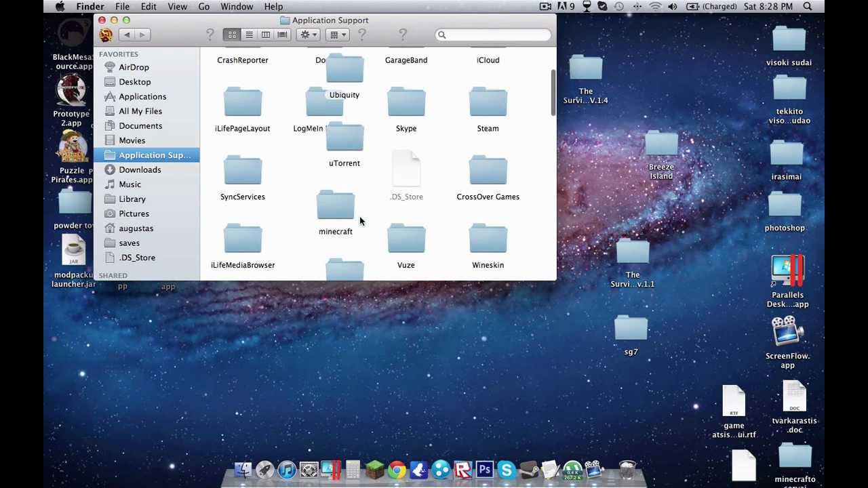868x488 pixels.
Task: Select the CrossOver Games folder
Action: [488, 171]
